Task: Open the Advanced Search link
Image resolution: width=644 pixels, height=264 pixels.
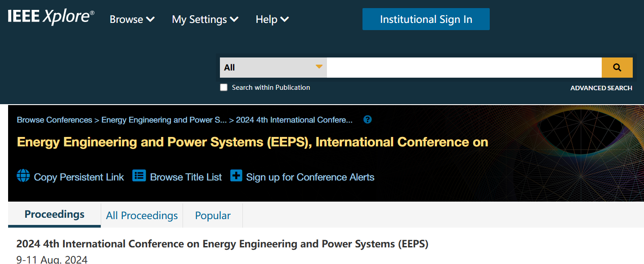Action: tap(601, 88)
